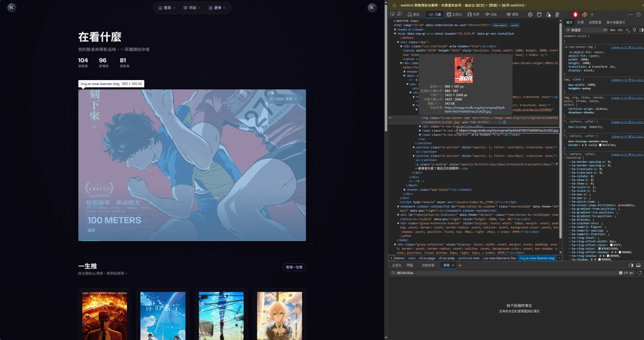Click the inspect element picker icon
Screen dimensions: 644x340
click(x=392, y=14)
